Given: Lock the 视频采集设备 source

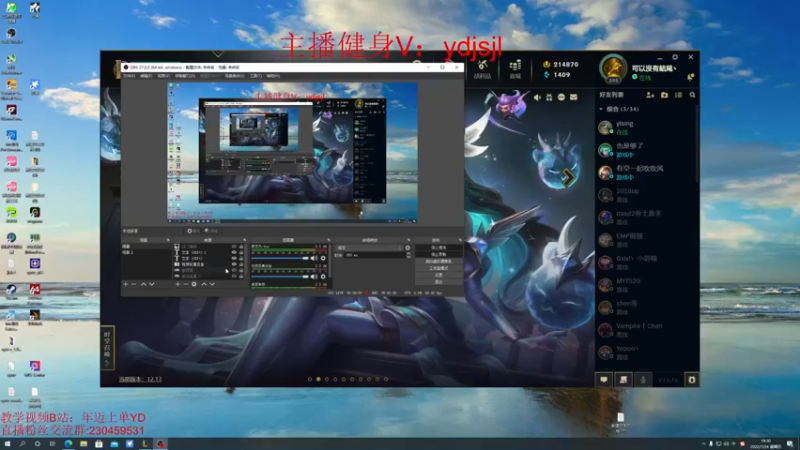Looking at the screenshot, I should pos(241,264).
